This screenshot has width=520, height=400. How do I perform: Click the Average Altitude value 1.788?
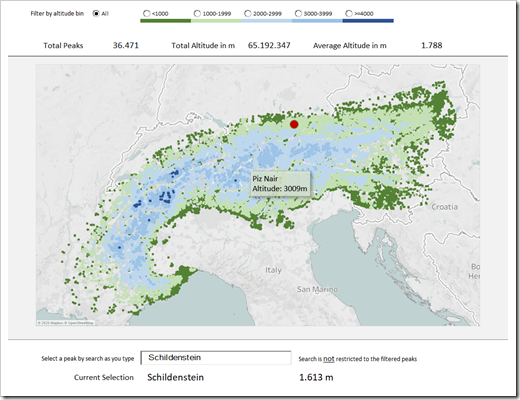pos(432,45)
